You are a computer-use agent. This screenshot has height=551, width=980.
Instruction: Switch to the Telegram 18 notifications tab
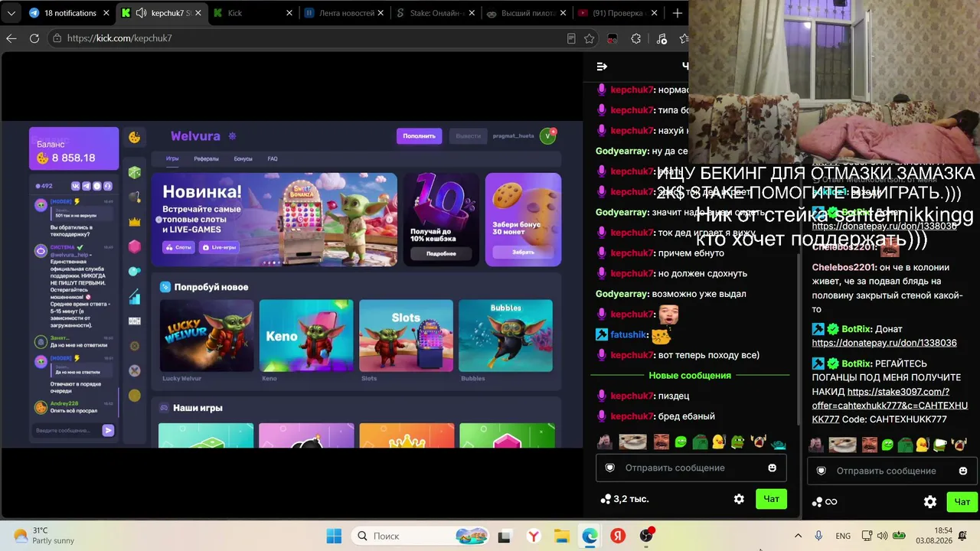coord(70,13)
